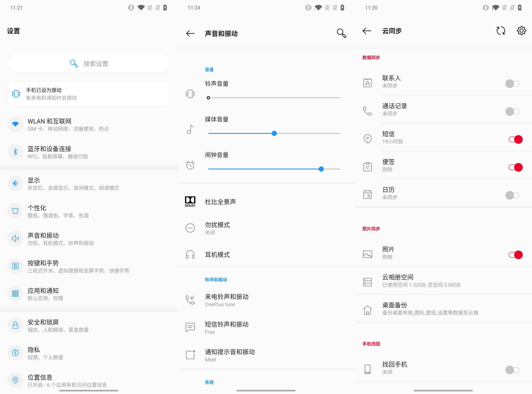Tap the back arrow on 云同步 page
Viewport: 532px width, 394px height.
coord(366,31)
